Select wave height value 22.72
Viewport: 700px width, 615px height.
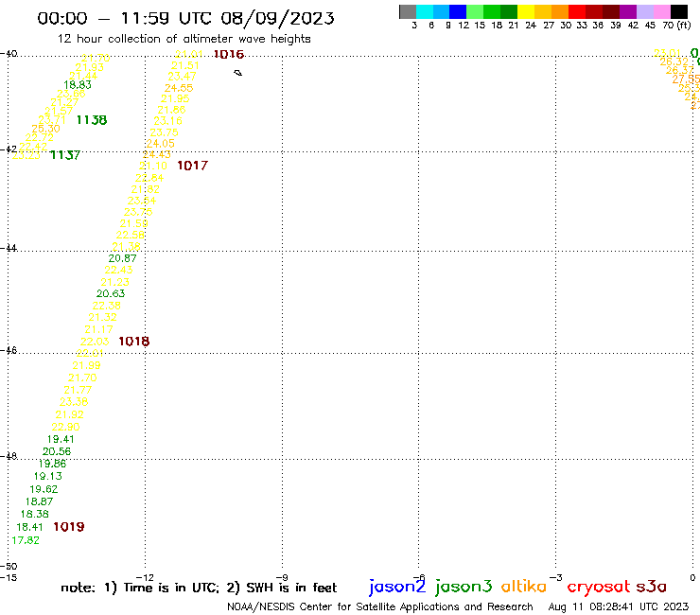tap(40, 137)
